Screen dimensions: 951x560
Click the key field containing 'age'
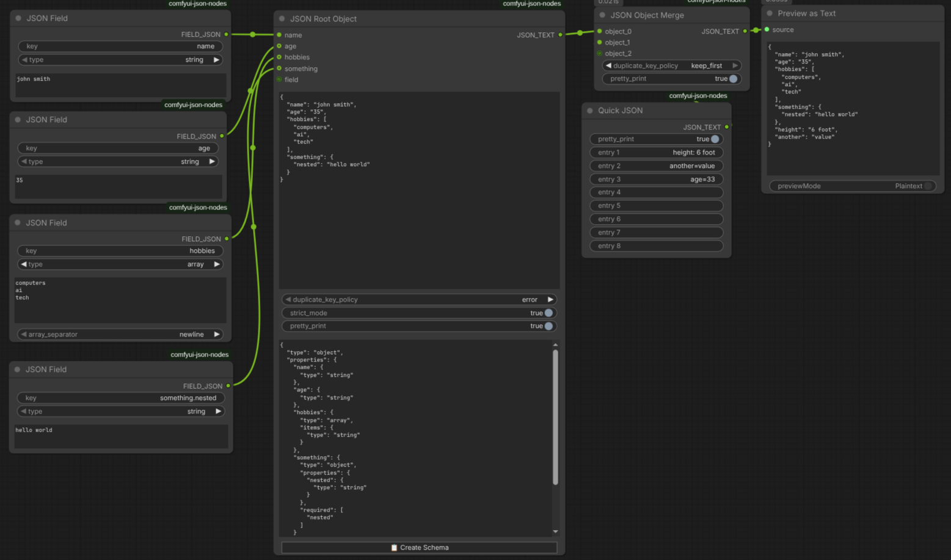(118, 148)
